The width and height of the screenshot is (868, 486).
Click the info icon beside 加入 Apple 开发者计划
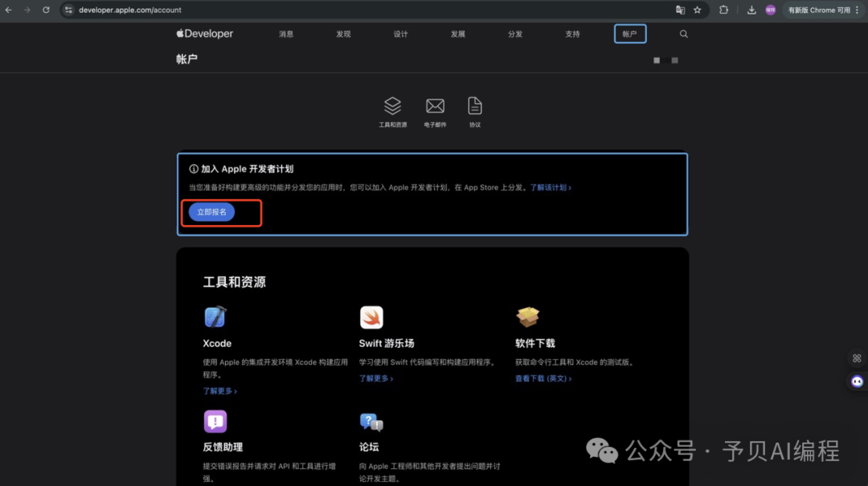tap(194, 169)
